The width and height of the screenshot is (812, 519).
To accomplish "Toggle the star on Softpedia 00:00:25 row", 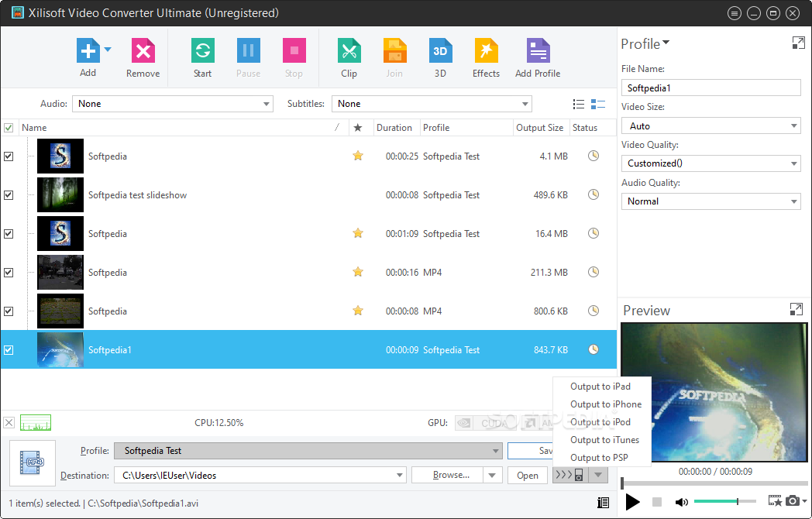I will [358, 156].
